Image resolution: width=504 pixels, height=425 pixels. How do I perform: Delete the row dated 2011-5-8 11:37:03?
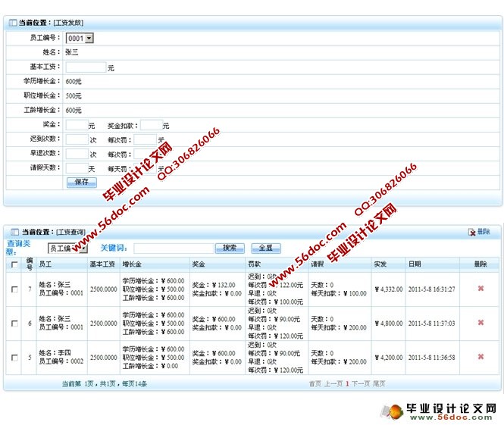(481, 322)
